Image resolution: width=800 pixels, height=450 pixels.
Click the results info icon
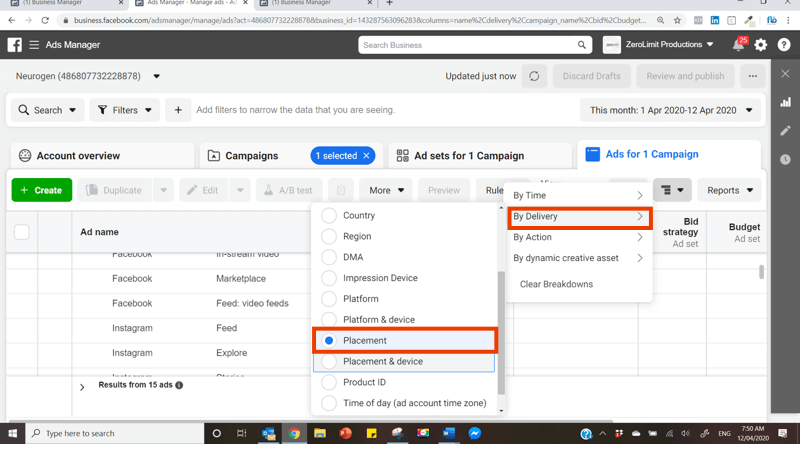(179, 385)
